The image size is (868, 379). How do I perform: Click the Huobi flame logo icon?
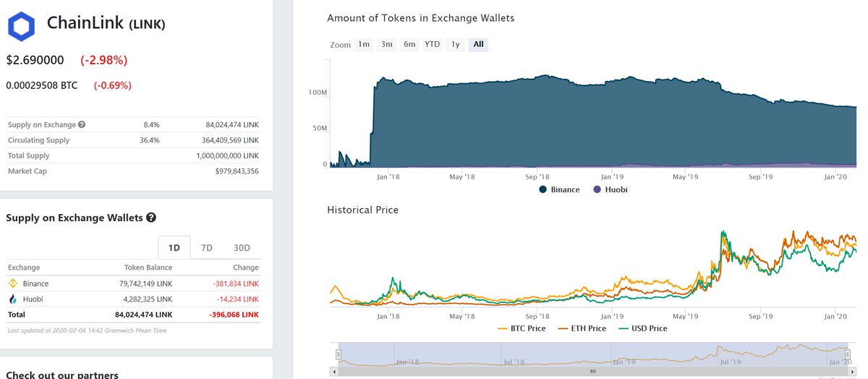13,299
